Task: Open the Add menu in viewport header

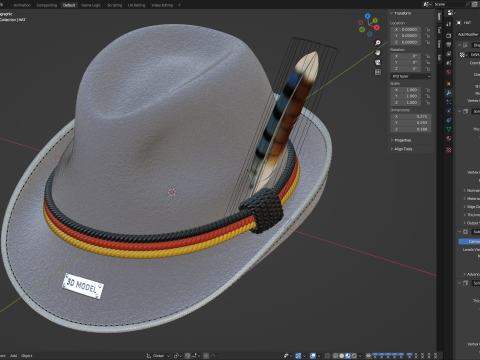Action: (x=13, y=356)
